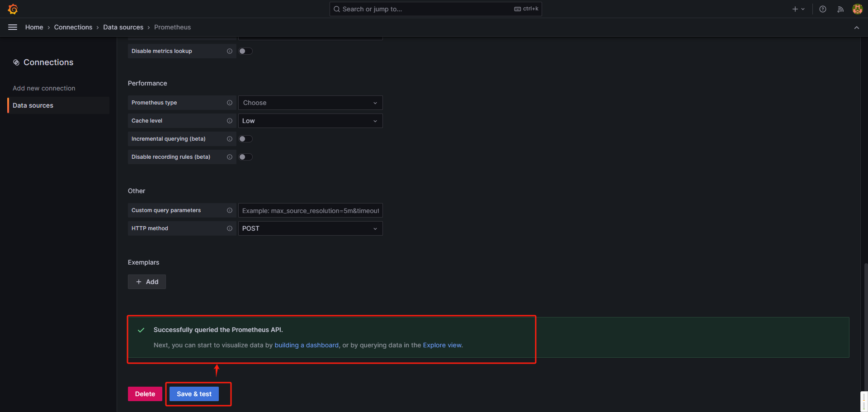Click the Exemplars section heading
The image size is (868, 412).
[x=143, y=262]
